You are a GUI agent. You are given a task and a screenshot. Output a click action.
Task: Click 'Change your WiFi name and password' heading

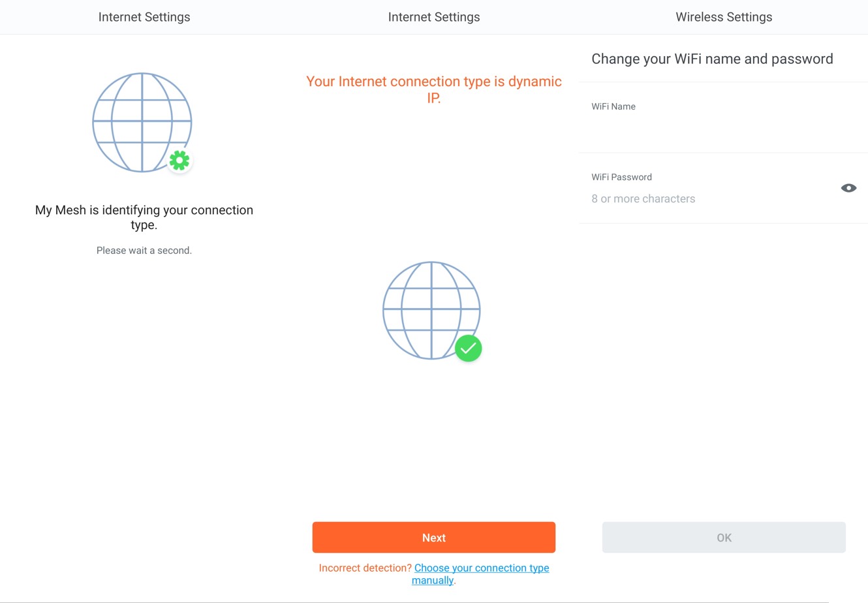coord(712,59)
